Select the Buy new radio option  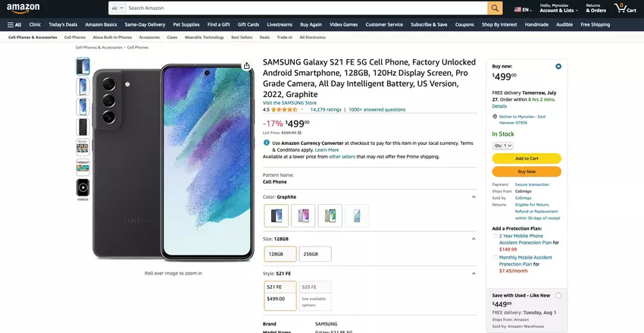[558, 66]
